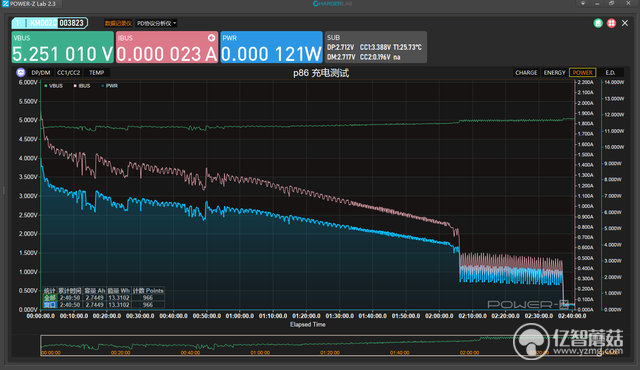Viewport: 640px width, 370px height.
Task: Click the Elapsed Time axis label
Action: 308,324
